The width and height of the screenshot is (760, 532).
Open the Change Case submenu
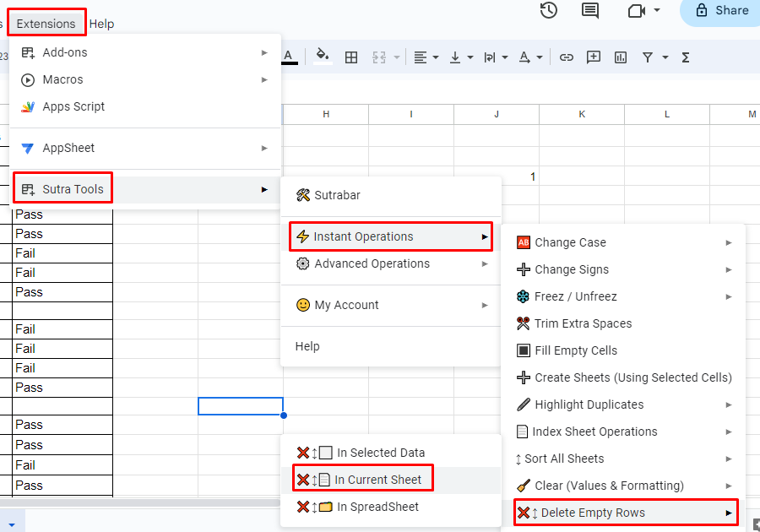click(623, 242)
